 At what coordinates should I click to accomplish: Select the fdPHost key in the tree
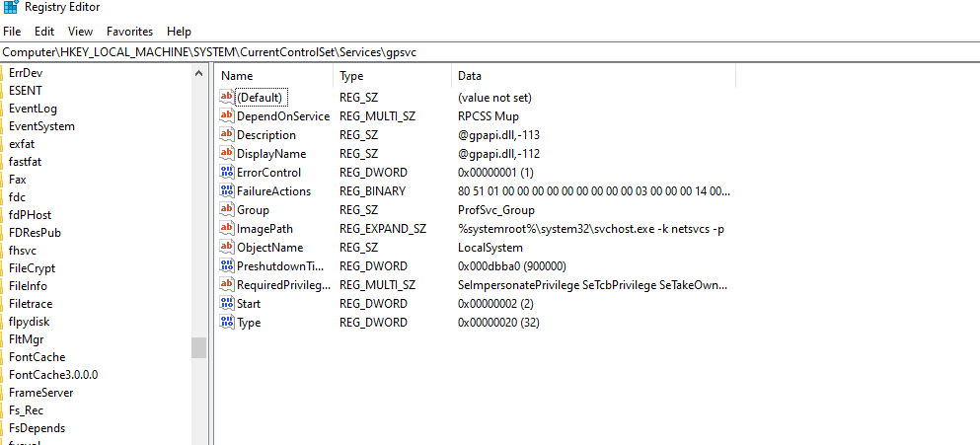point(30,215)
